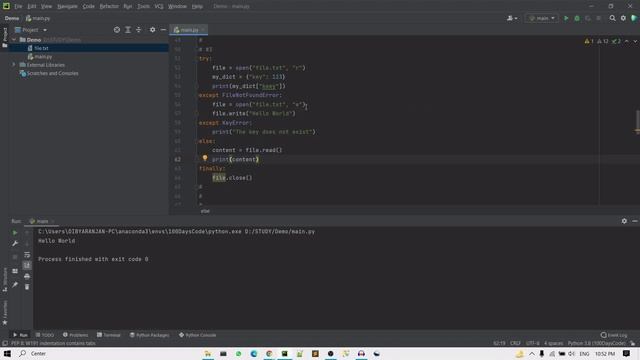Open the Python Packages tool window
Viewport: 640px width, 360px height.
149,335
